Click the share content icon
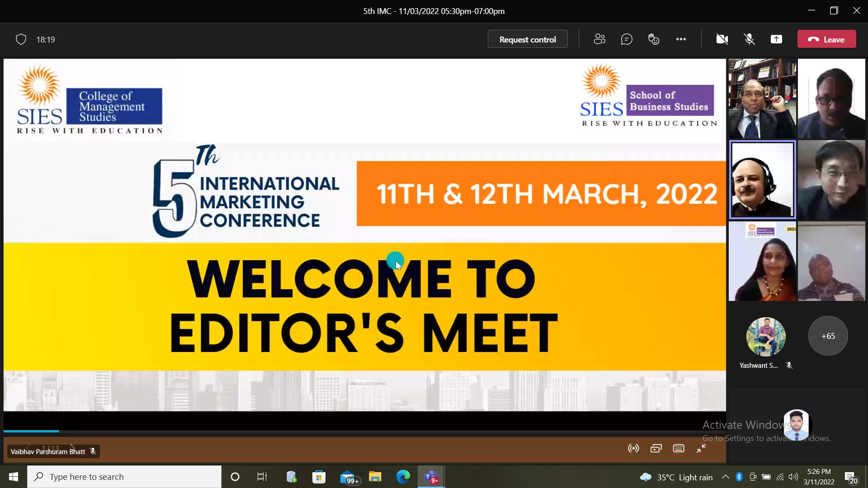The height and width of the screenshot is (488, 868). pyautogui.click(x=776, y=39)
